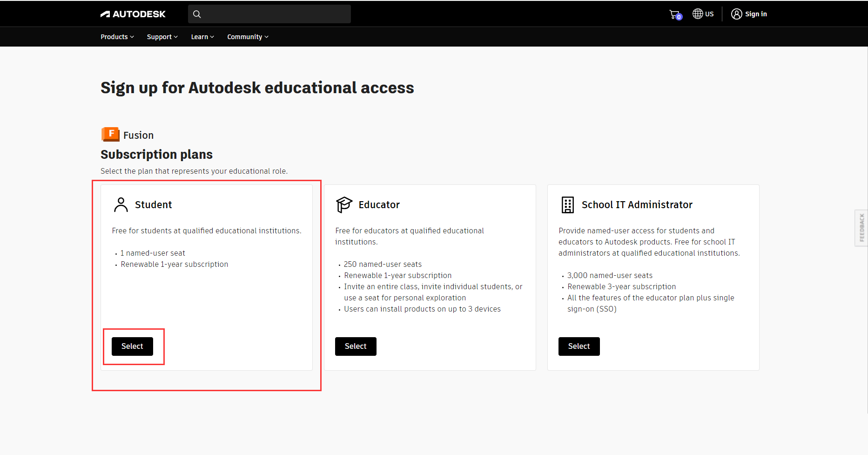
Task: Select the Student plan
Action: [132, 346]
